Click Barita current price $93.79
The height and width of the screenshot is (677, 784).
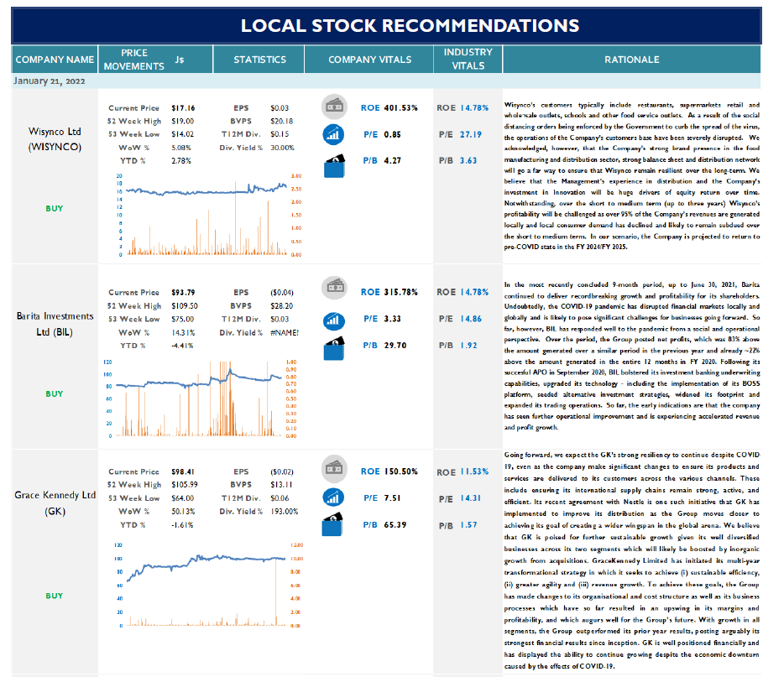(183, 292)
